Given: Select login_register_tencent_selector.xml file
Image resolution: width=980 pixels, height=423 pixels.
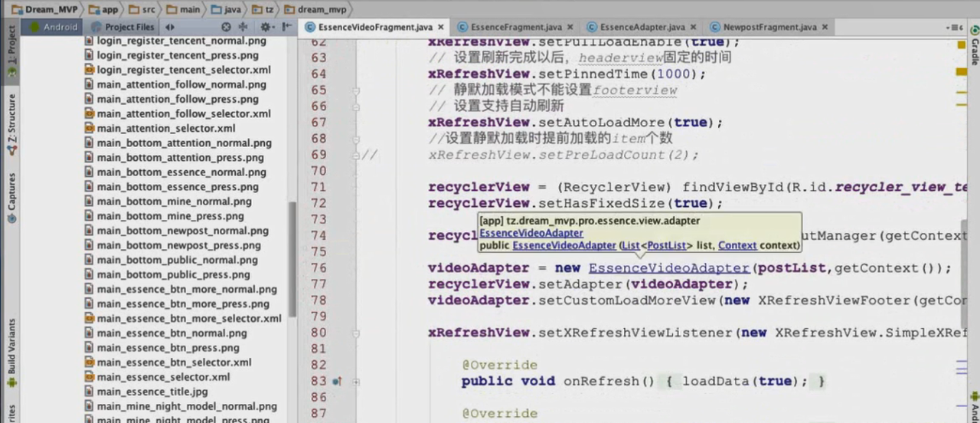Looking at the screenshot, I should click(177, 70).
